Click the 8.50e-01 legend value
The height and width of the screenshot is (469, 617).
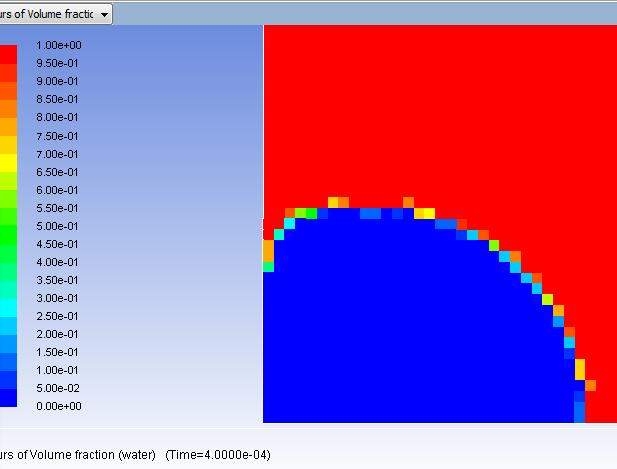point(57,100)
